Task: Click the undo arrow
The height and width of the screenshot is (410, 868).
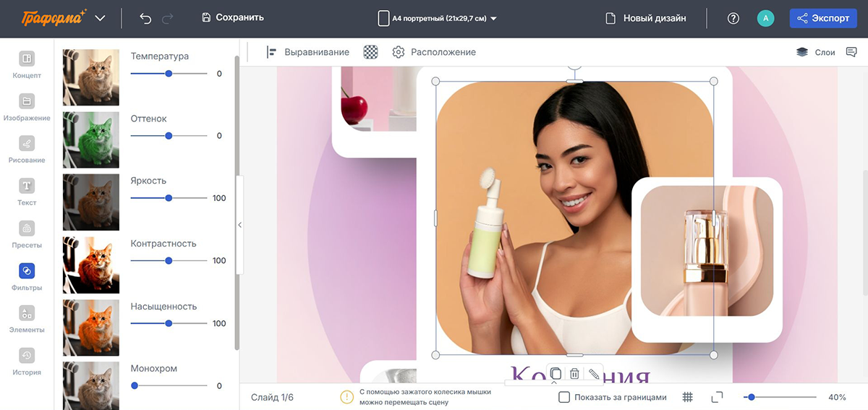Action: [x=145, y=17]
